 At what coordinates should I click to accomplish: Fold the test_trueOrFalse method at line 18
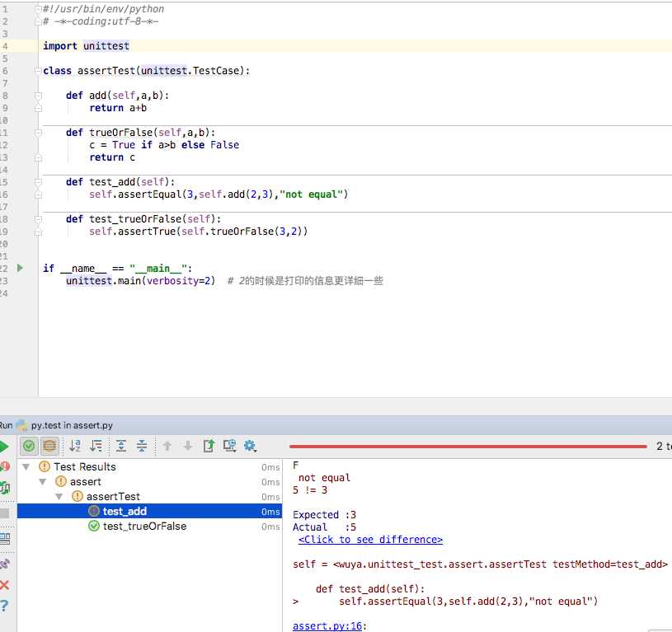click(38, 219)
